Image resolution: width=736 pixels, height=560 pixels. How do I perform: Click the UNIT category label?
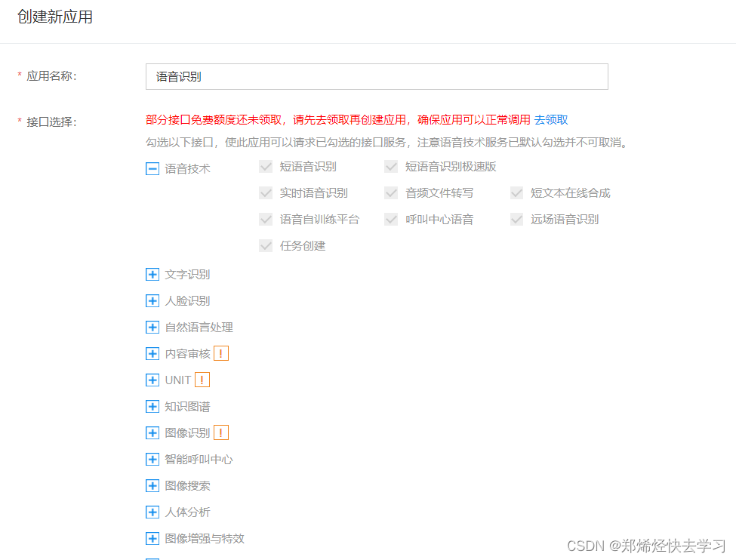(178, 380)
